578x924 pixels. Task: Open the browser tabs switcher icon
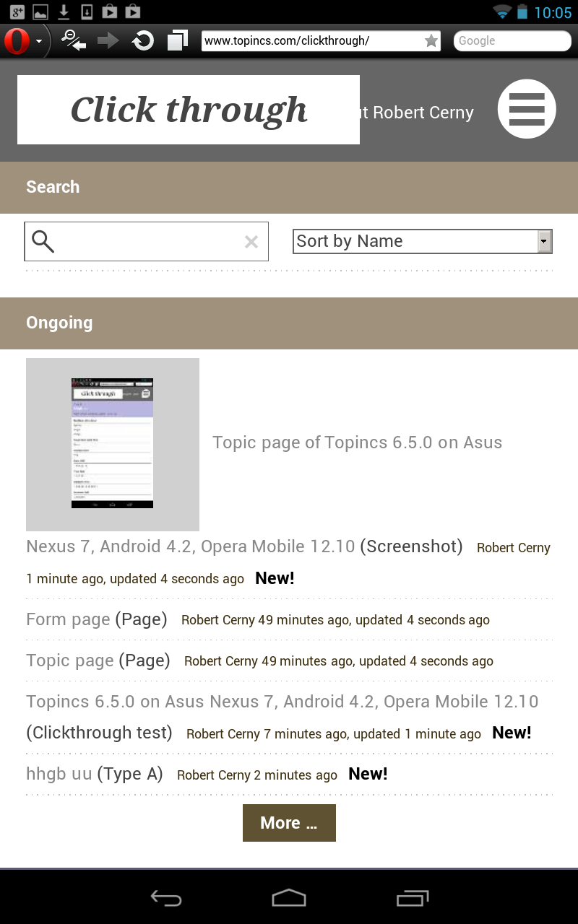coord(177,40)
